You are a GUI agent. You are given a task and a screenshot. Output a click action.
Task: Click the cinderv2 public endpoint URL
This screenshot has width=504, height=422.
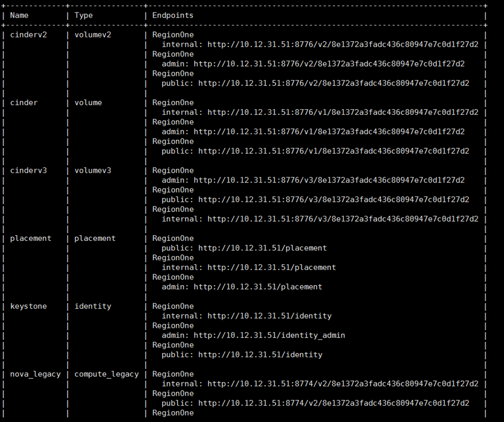click(x=334, y=83)
